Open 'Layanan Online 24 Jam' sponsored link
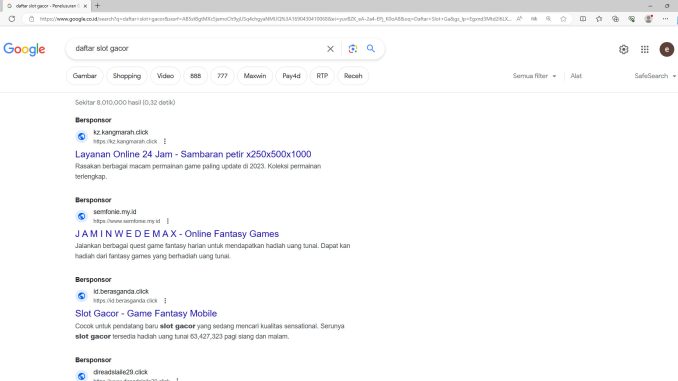Viewport: 678px width, 381px height. point(193,154)
